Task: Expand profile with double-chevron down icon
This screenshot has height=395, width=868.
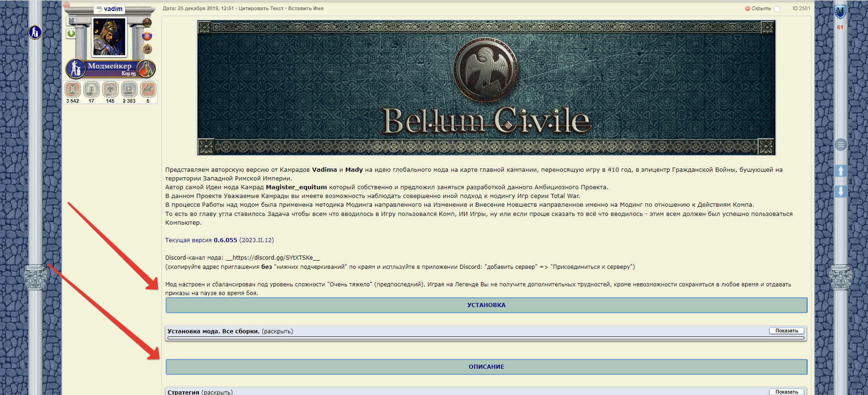Action: pos(71,21)
